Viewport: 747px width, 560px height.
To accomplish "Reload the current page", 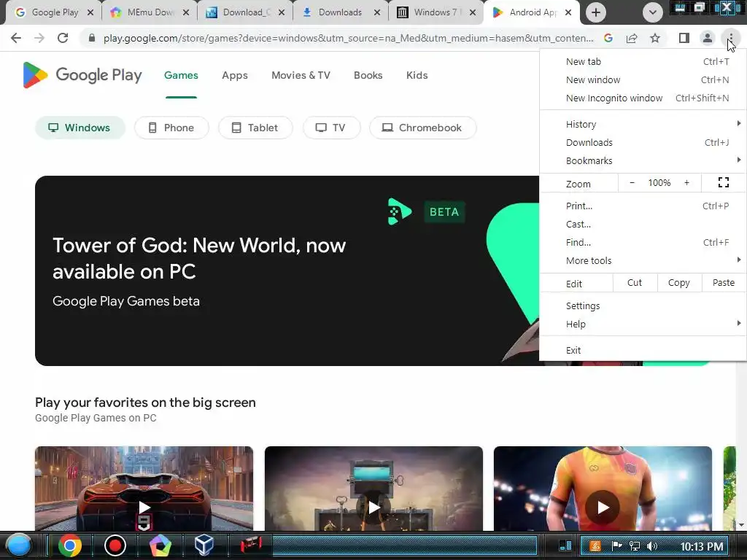I will 63,38.
